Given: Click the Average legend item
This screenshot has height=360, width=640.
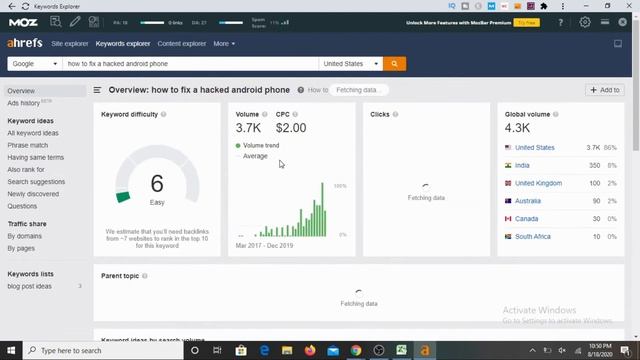Looking at the screenshot, I should coord(252,156).
